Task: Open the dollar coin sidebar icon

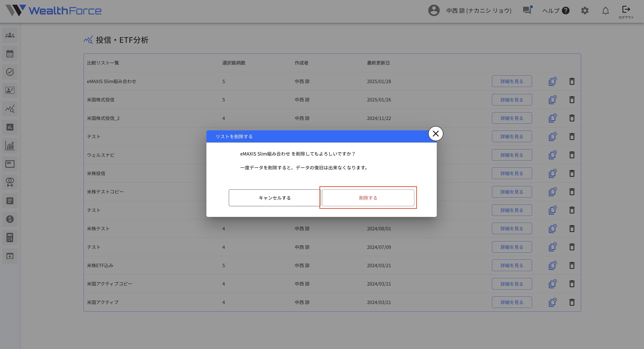Action: (x=10, y=219)
